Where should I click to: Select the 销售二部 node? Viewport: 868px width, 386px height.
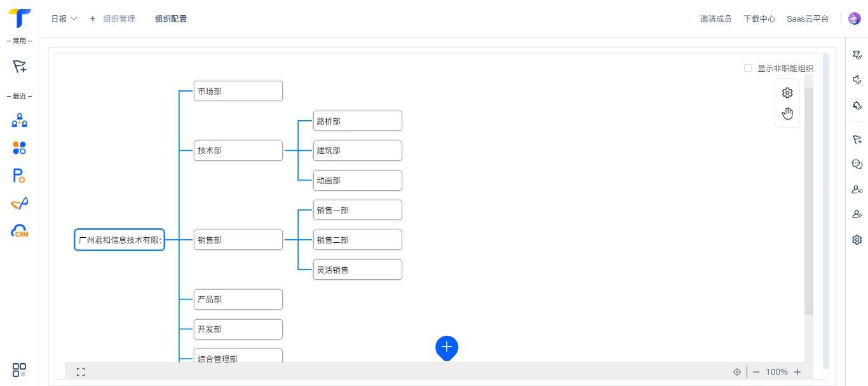[x=358, y=240]
